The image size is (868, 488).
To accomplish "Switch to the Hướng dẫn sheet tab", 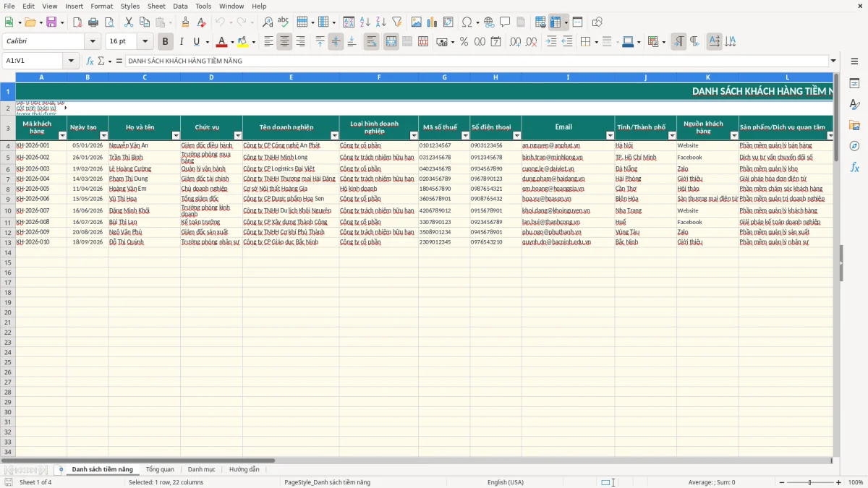I will click(x=244, y=469).
